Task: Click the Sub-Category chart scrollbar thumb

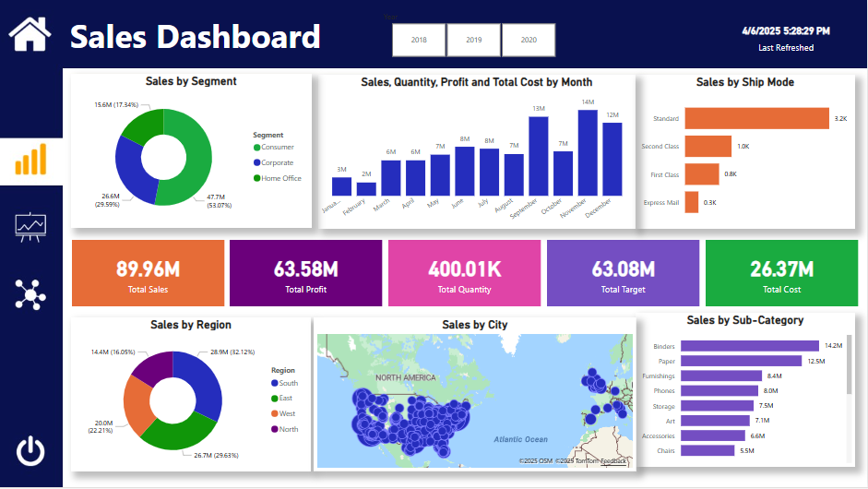Action: coord(850,364)
